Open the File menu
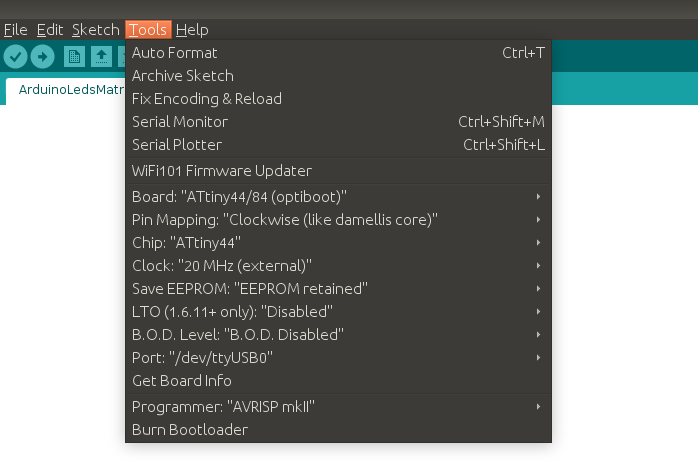 pos(15,30)
